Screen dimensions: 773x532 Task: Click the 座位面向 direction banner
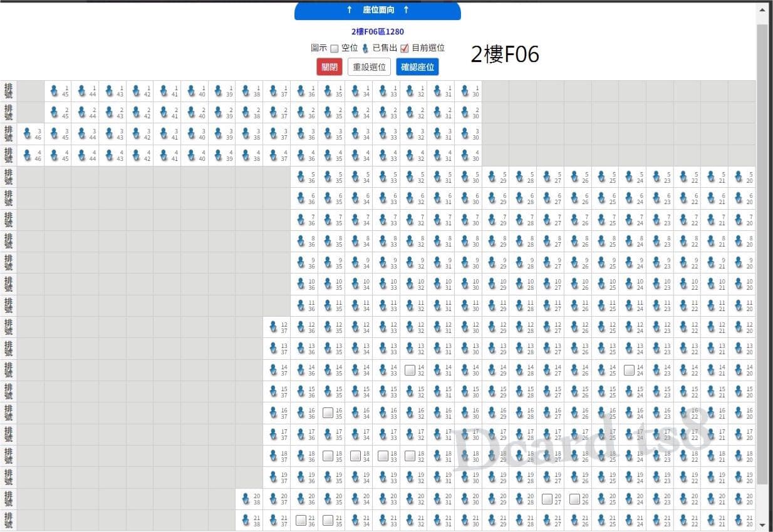[x=378, y=10]
